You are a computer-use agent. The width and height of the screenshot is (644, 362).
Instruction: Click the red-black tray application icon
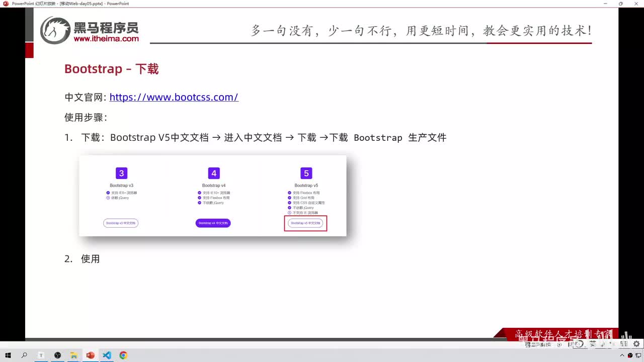630,355
